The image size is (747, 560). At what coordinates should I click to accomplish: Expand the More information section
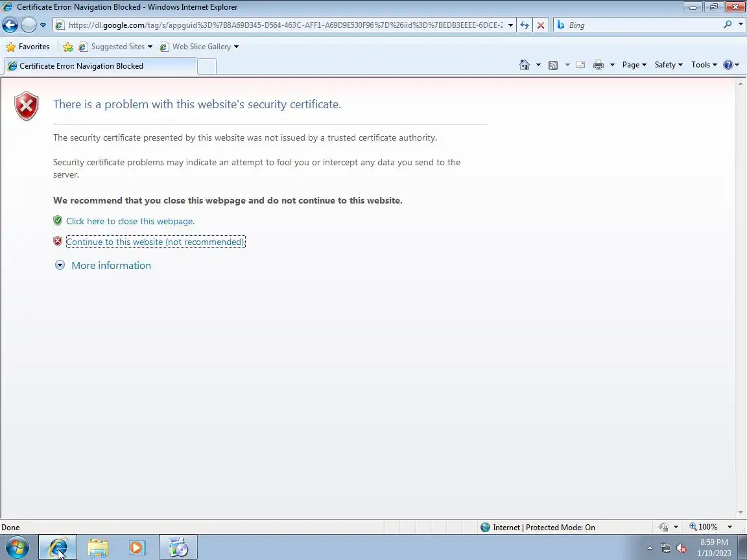pyautogui.click(x=103, y=265)
